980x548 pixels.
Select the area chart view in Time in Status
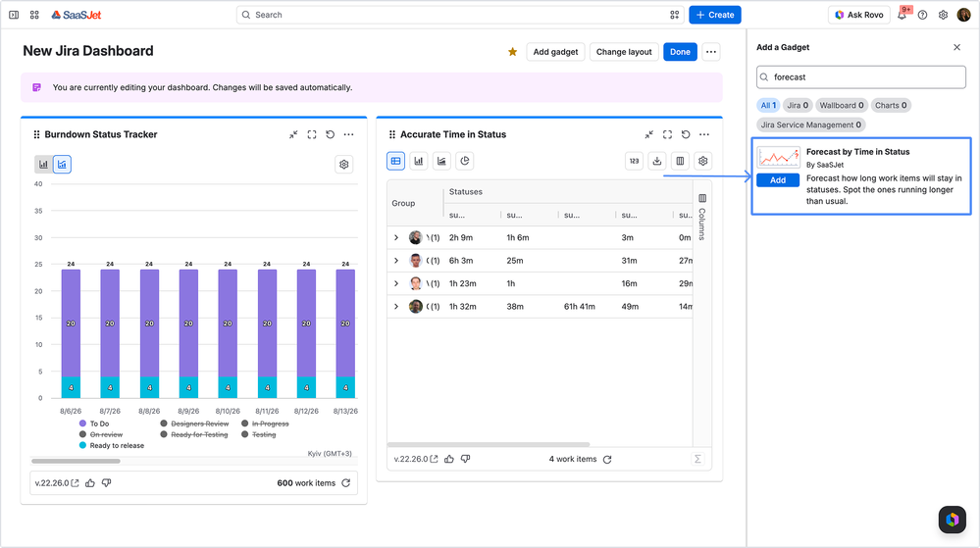[x=441, y=161]
